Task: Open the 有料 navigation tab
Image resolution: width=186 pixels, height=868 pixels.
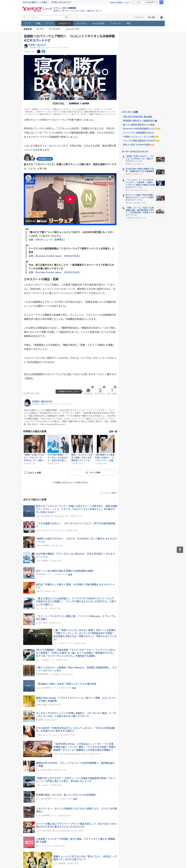Action: pos(129,24)
